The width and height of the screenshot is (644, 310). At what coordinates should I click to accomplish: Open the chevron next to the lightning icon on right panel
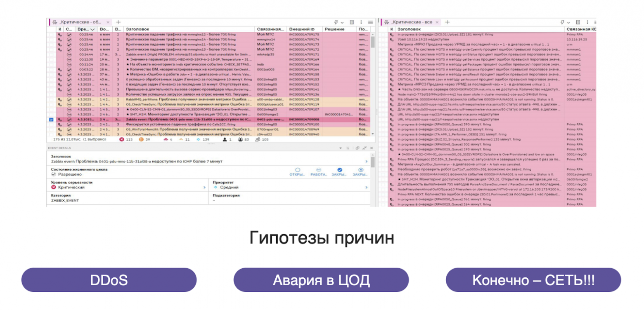pyautogui.click(x=568, y=22)
